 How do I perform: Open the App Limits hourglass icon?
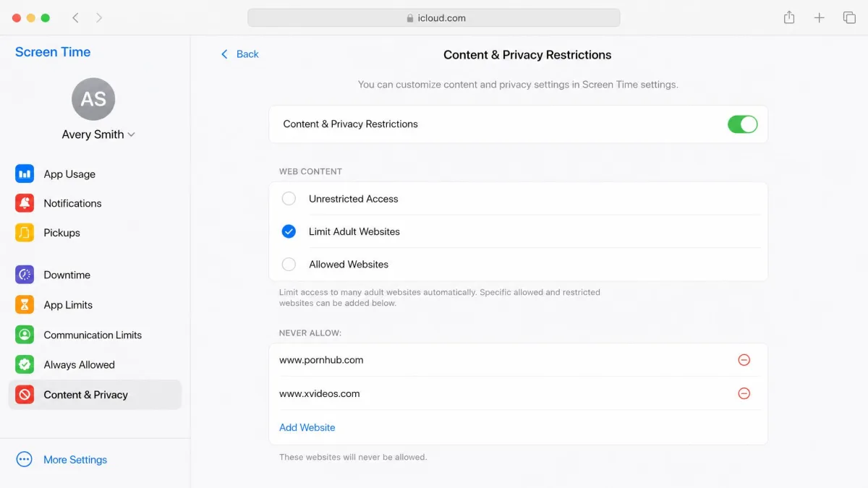click(25, 305)
